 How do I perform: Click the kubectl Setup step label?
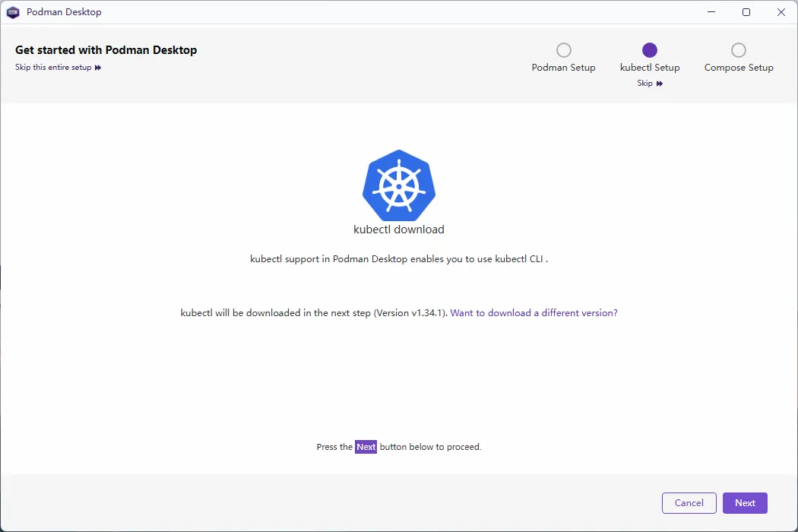pyautogui.click(x=650, y=67)
